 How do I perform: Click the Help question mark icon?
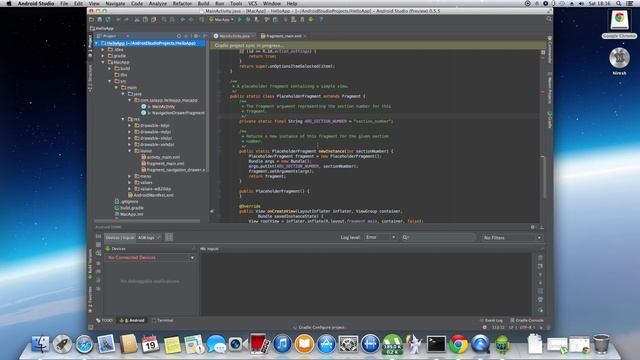(x=321, y=19)
